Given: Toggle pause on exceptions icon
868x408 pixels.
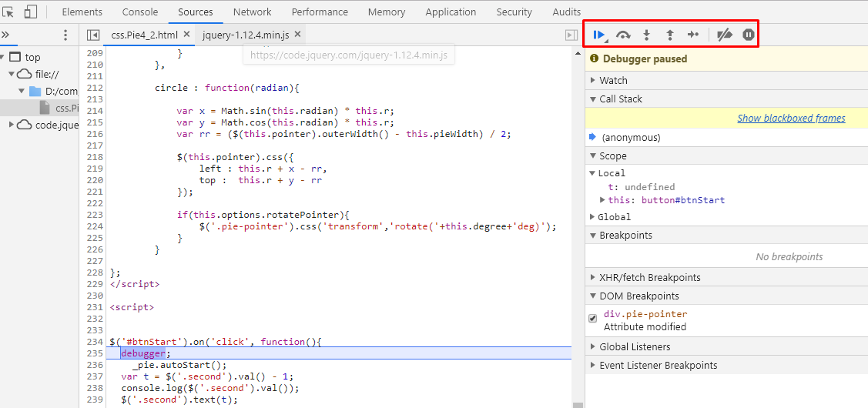Looking at the screenshot, I should 748,35.
